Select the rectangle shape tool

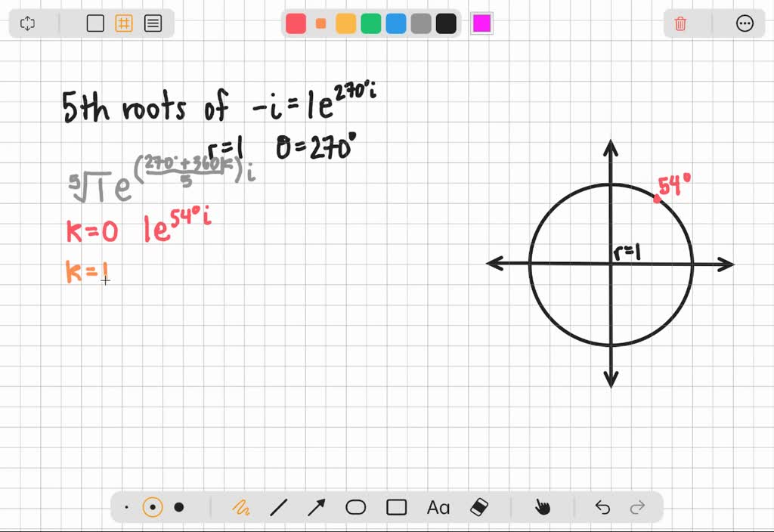(396, 507)
